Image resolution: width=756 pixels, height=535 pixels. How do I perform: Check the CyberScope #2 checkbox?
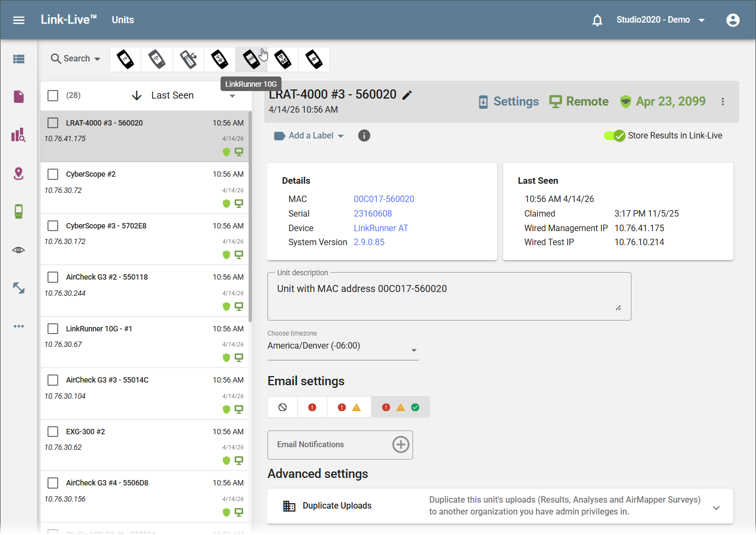53,174
